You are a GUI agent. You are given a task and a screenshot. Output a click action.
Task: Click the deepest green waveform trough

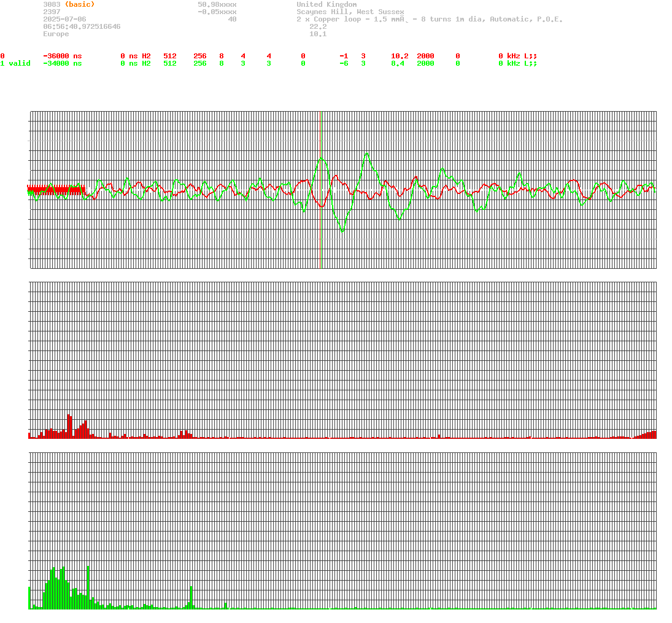tap(342, 231)
